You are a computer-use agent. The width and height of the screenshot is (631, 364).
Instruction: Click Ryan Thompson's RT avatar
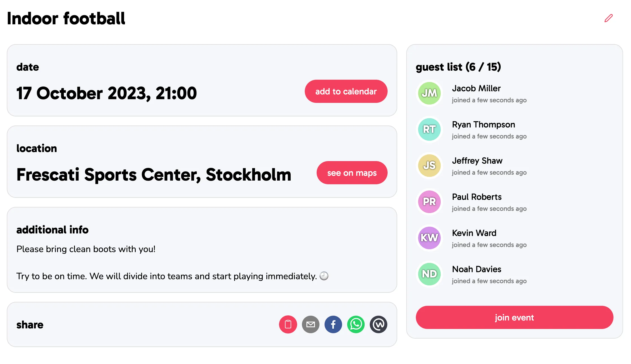[x=429, y=129]
